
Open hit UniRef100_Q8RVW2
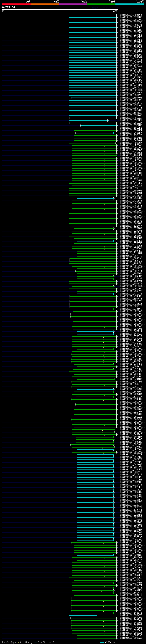click(x=131, y=45)
